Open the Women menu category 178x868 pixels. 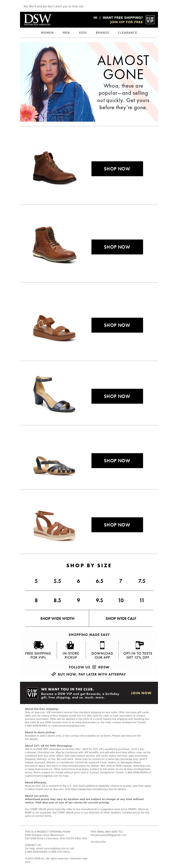point(47,33)
